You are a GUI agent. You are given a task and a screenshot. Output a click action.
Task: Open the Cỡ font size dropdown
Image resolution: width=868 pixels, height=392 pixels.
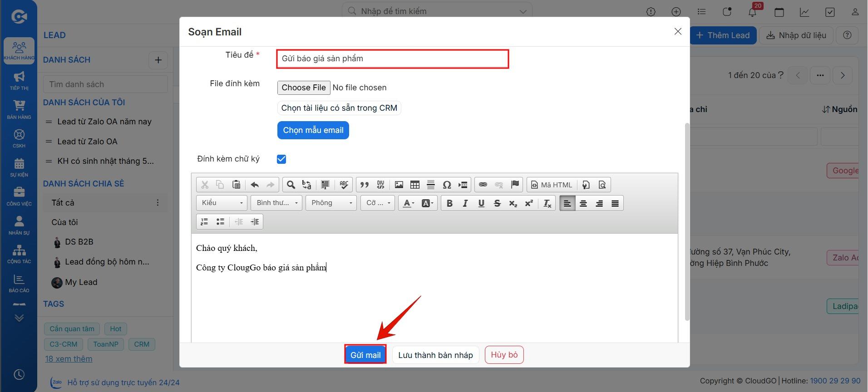[x=378, y=203]
